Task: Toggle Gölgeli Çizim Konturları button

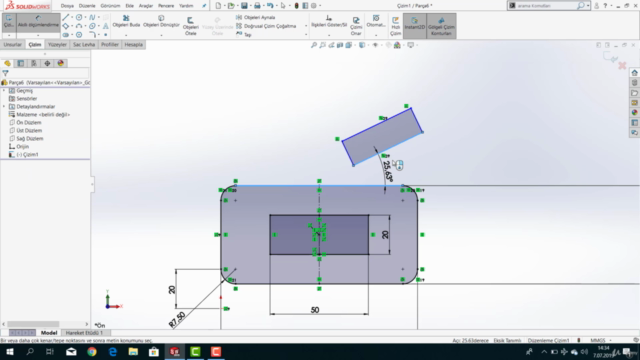Action: click(441, 26)
